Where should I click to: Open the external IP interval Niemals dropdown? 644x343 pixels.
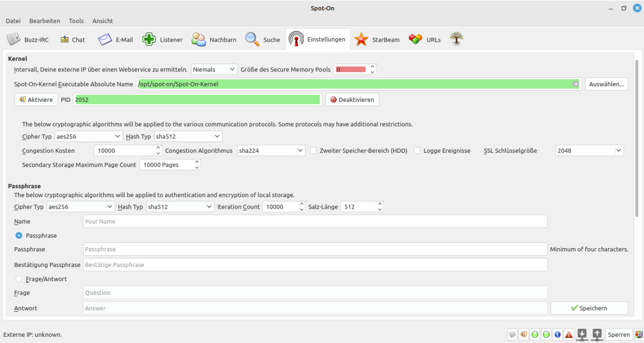coord(214,69)
